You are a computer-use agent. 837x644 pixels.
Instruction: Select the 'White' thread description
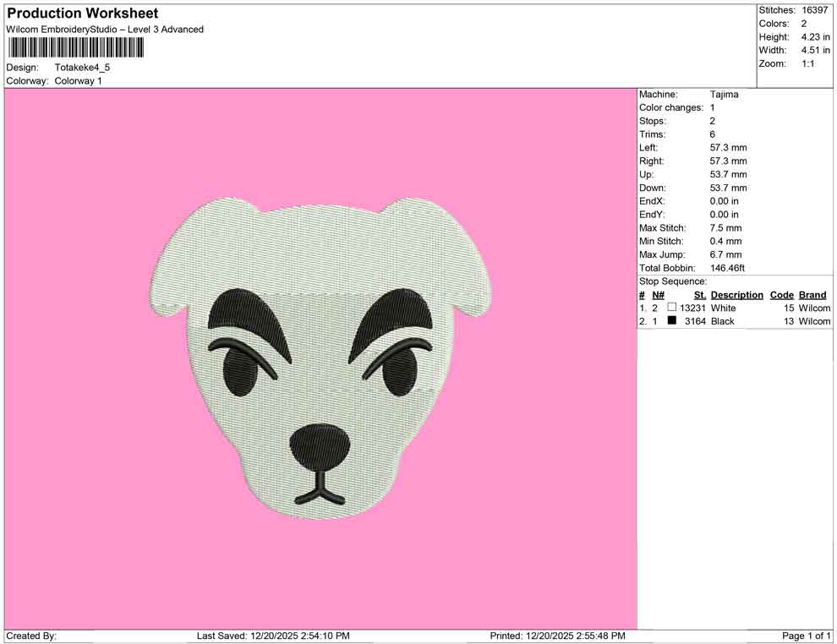pos(724,308)
